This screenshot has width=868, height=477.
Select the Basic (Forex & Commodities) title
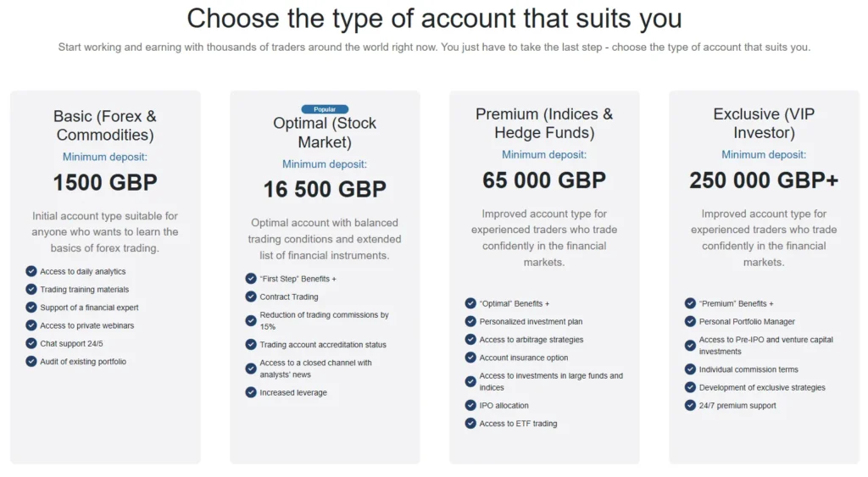(105, 125)
